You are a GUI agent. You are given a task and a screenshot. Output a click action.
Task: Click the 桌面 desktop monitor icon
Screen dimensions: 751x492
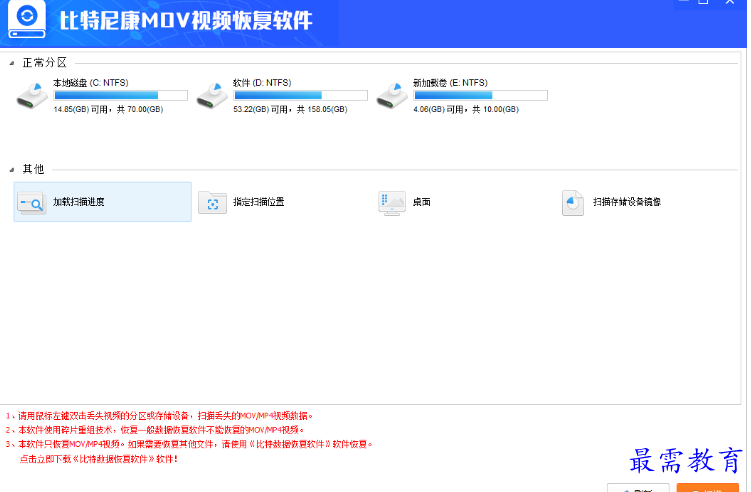click(x=392, y=203)
